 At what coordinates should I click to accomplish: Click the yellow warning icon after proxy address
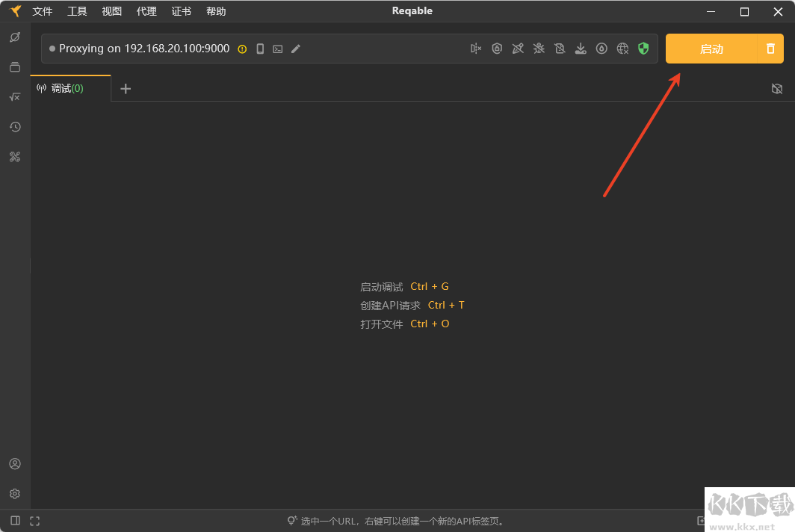coord(242,49)
